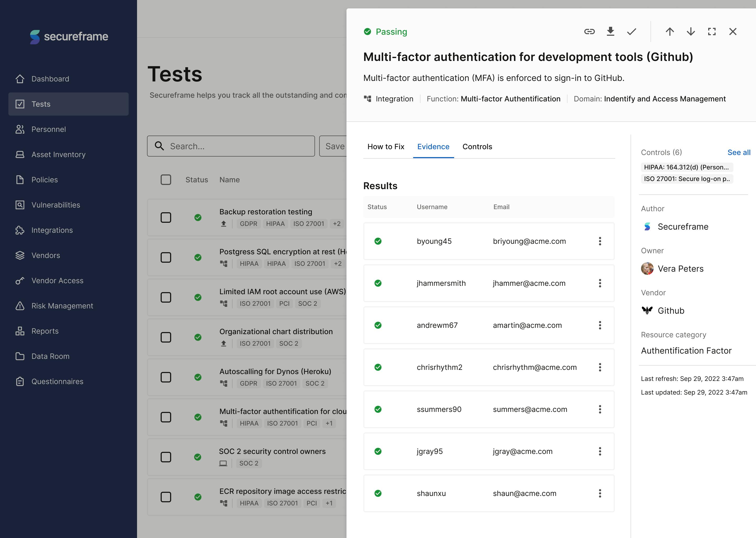Click the download icon in panel header
756x538 pixels.
(x=610, y=32)
